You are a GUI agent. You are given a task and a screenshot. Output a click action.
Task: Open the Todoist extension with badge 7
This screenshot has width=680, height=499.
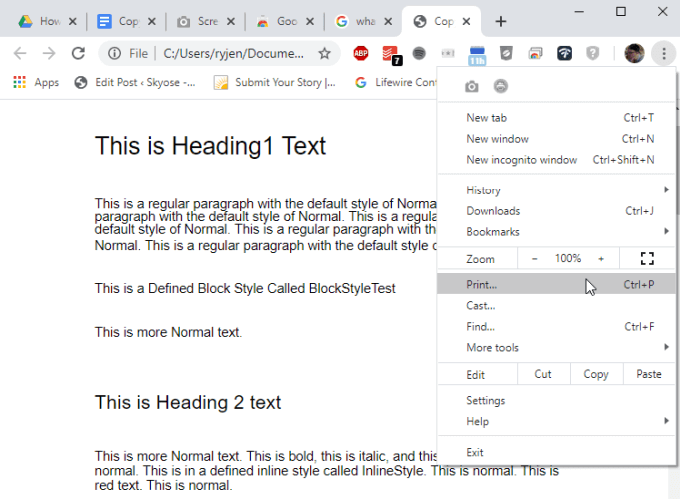coord(391,54)
